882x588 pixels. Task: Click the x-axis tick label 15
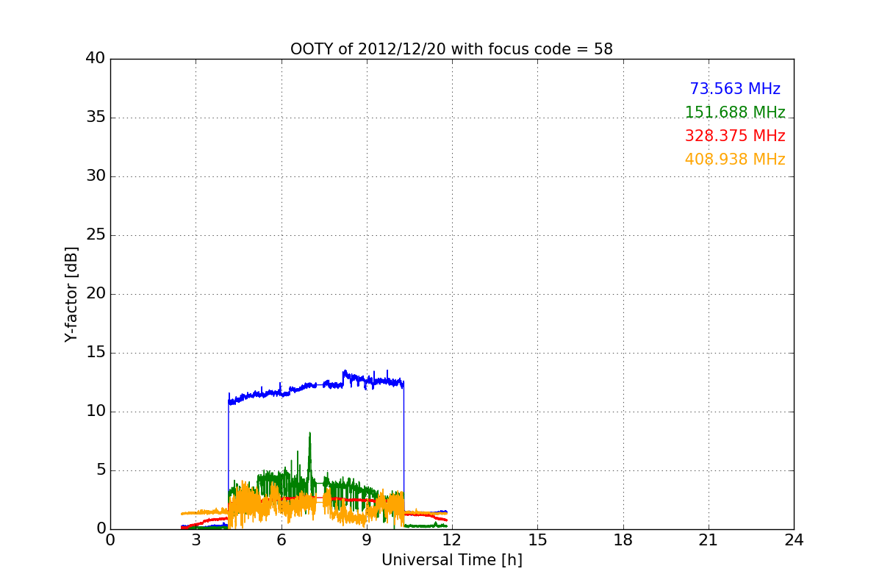[537, 540]
